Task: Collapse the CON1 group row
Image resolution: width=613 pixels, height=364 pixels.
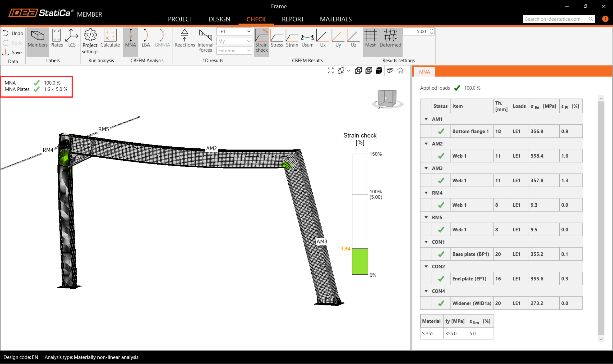Action: click(x=426, y=242)
